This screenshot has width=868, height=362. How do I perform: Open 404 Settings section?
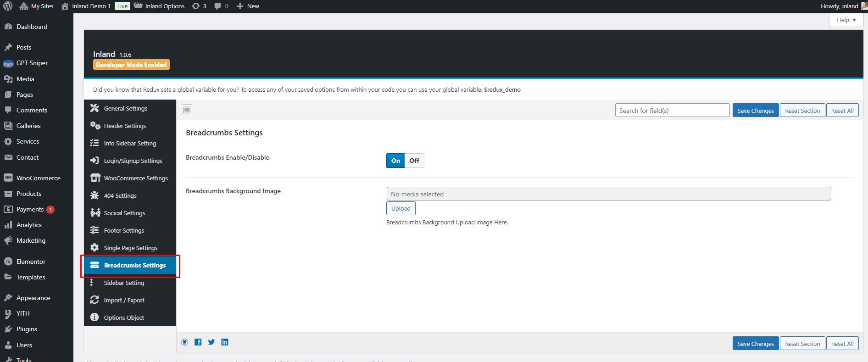click(130, 195)
